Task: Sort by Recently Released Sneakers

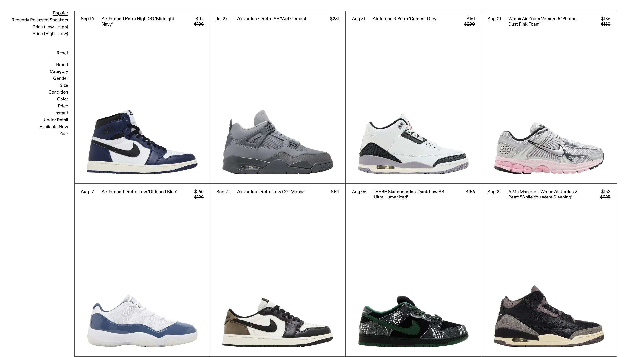Action: pos(40,20)
